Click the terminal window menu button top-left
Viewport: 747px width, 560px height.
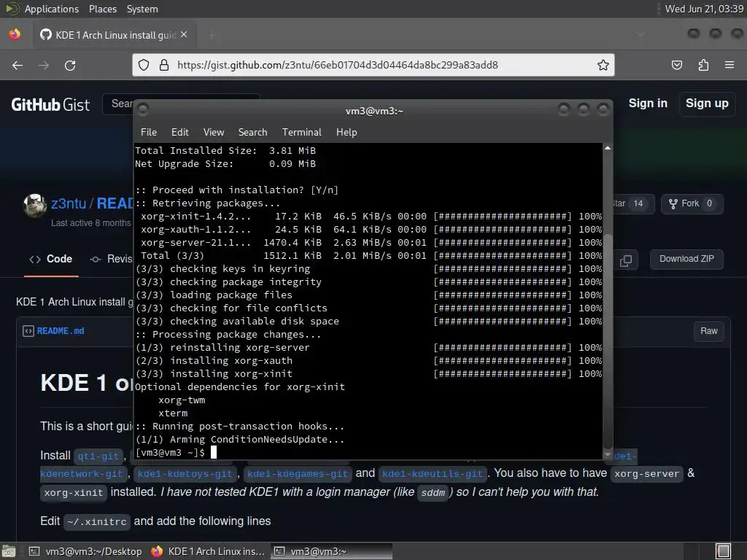143,110
